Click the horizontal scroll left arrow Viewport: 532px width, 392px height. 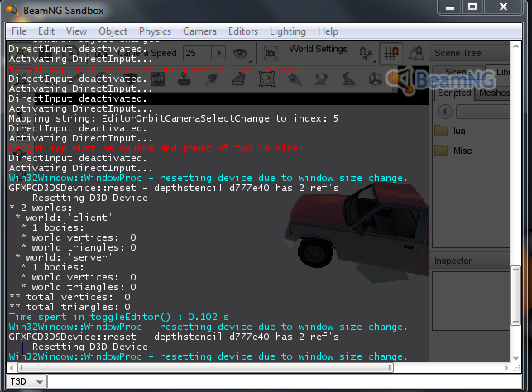click(12, 367)
